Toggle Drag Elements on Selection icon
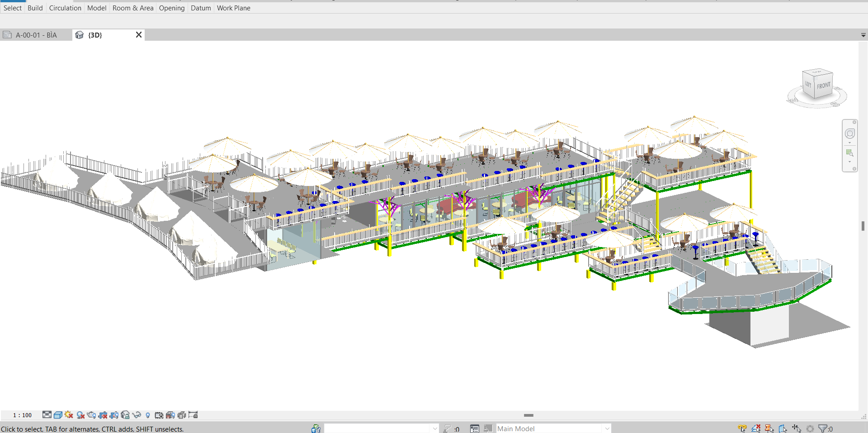868x433 pixels. (x=797, y=428)
